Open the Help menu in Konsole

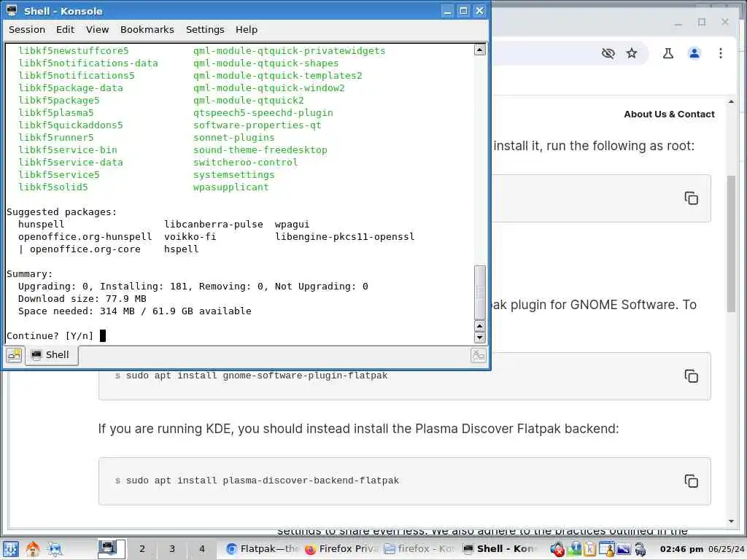[247, 29]
